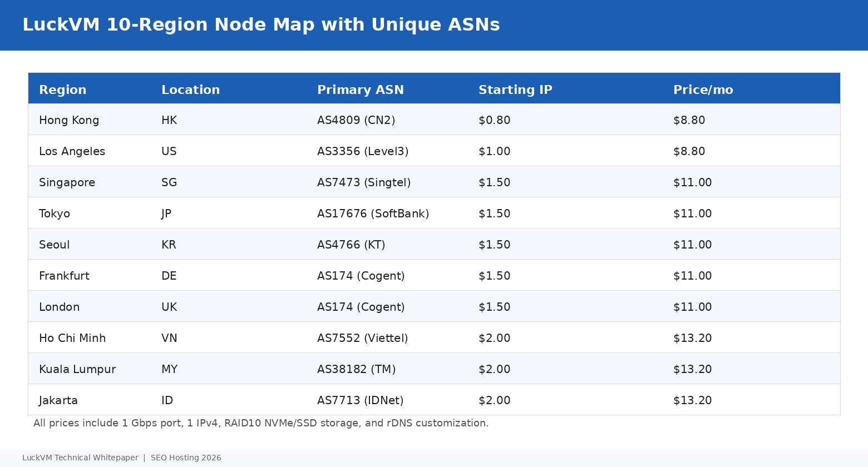Click the Singapore row's $11.00 price
The image size is (868, 467).
click(693, 182)
